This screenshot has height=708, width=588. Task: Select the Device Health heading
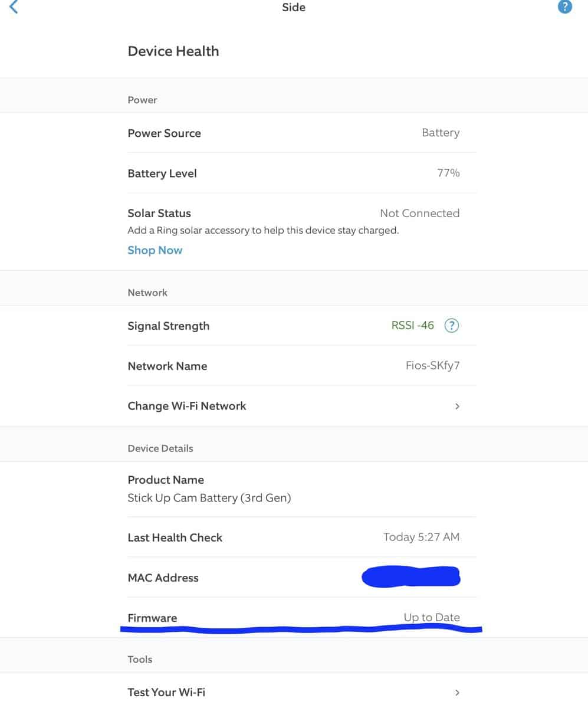[x=173, y=51]
